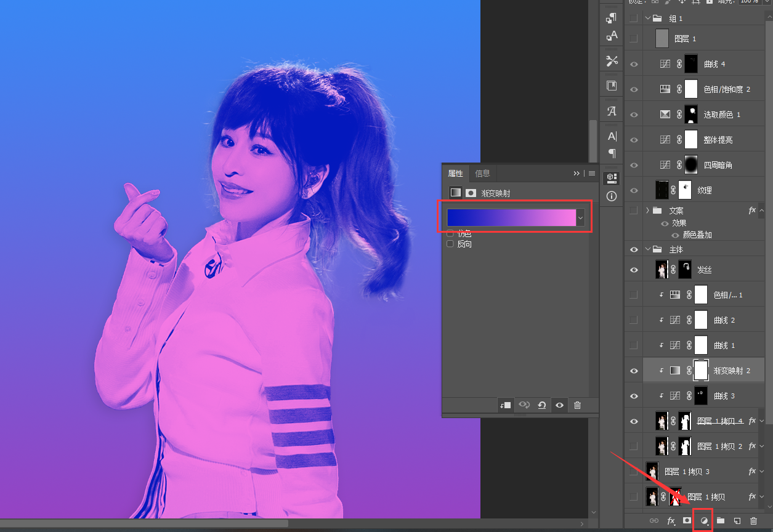Enable the 反向 reverse checkbox

coord(450,244)
